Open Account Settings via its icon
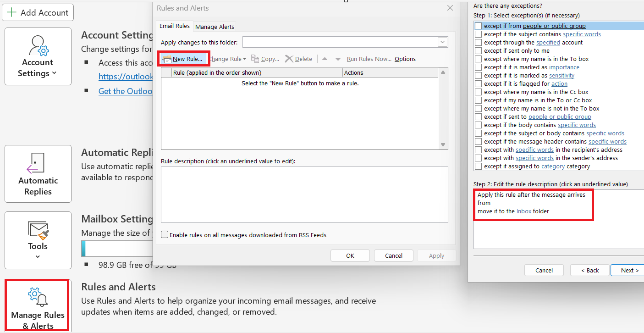 point(38,44)
